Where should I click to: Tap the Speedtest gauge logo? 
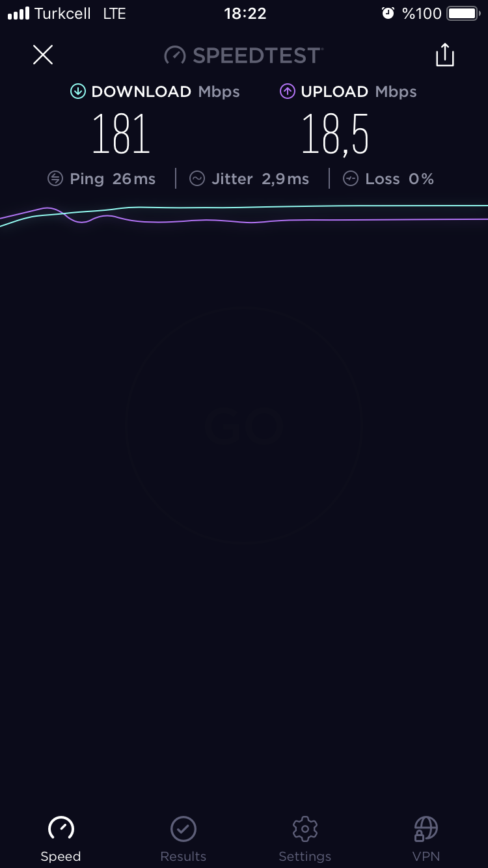(175, 55)
